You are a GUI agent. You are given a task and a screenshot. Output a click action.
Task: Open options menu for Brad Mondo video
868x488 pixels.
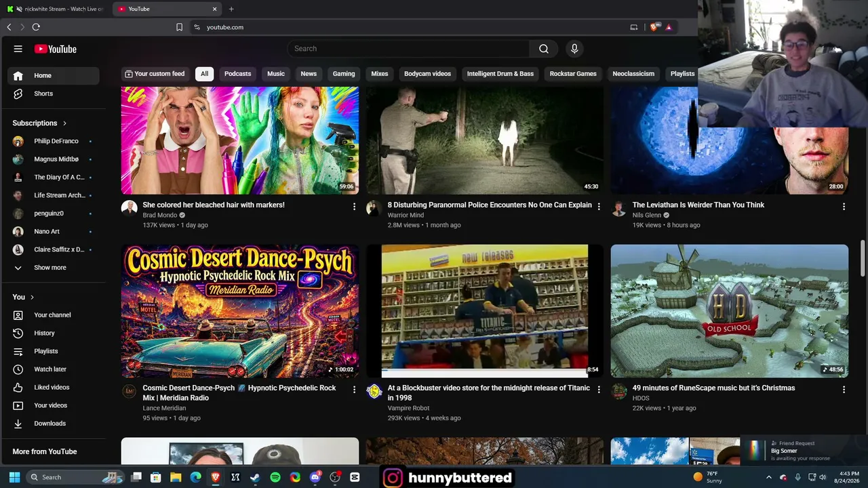click(x=354, y=206)
